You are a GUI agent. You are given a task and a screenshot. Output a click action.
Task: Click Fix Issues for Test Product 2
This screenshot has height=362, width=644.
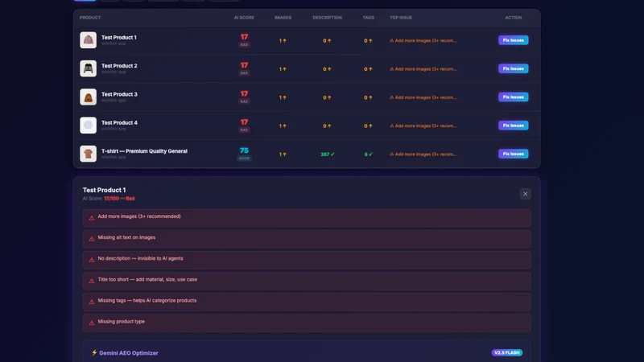click(513, 68)
